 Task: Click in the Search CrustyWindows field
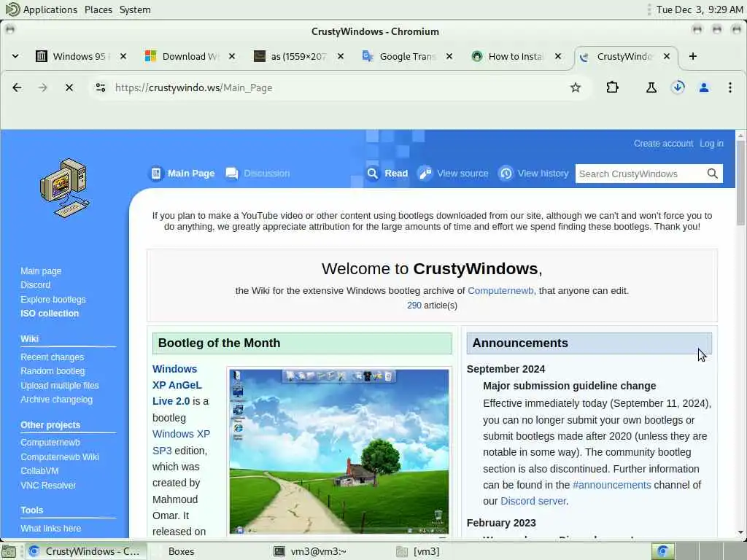coord(640,174)
